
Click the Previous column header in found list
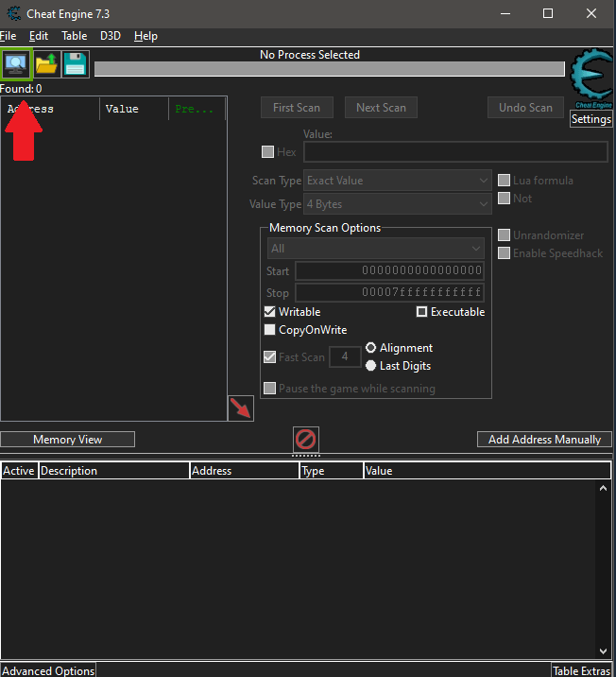[197, 109]
